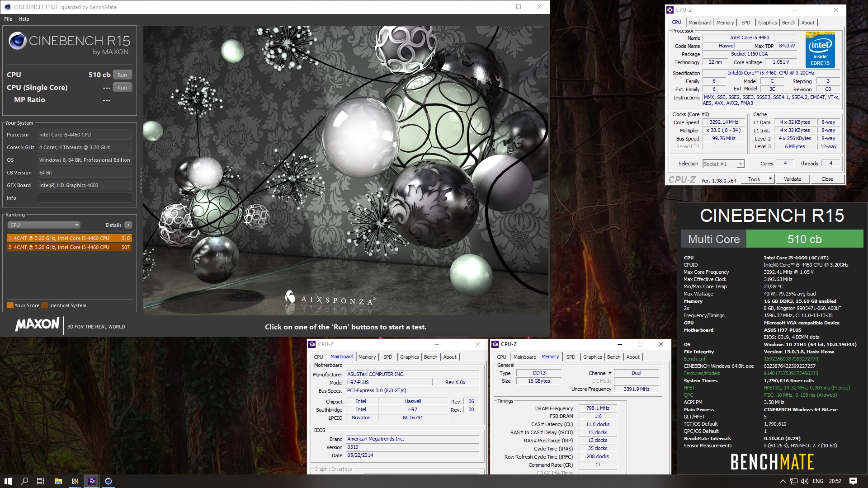
Task: Open About tab in Memory CPU-Z window
Action: click(633, 357)
